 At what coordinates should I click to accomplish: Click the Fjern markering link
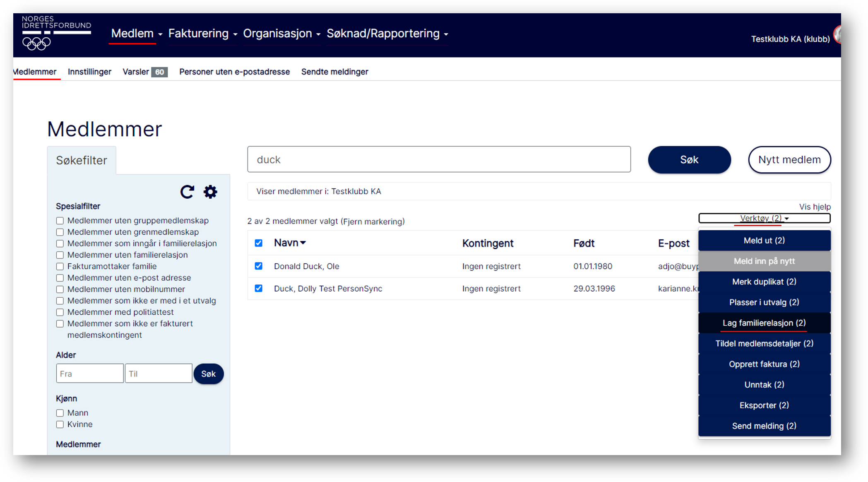coord(373,222)
